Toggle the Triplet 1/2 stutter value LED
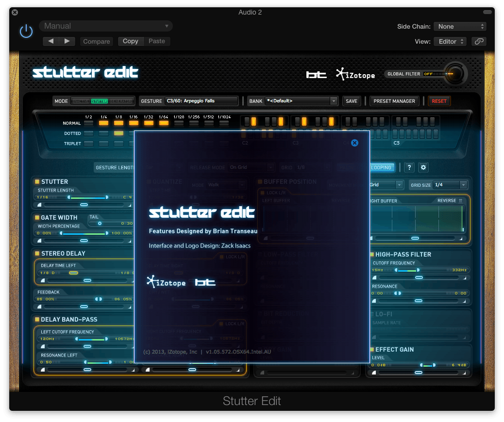 (x=88, y=144)
